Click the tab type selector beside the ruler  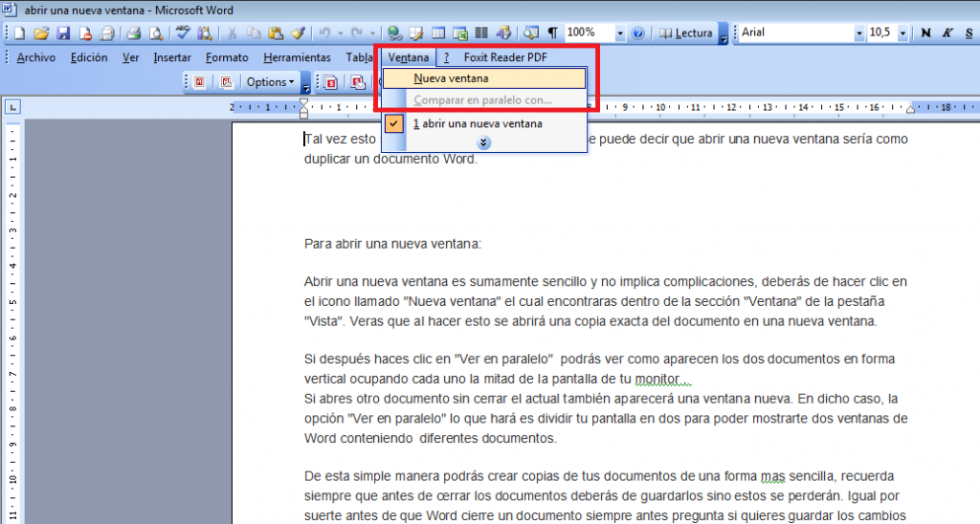(x=11, y=107)
